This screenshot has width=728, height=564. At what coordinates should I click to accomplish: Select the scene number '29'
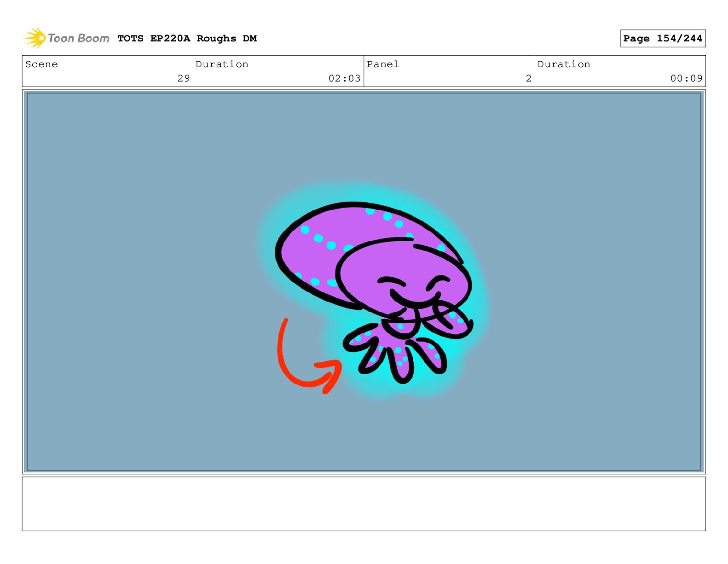coord(184,78)
